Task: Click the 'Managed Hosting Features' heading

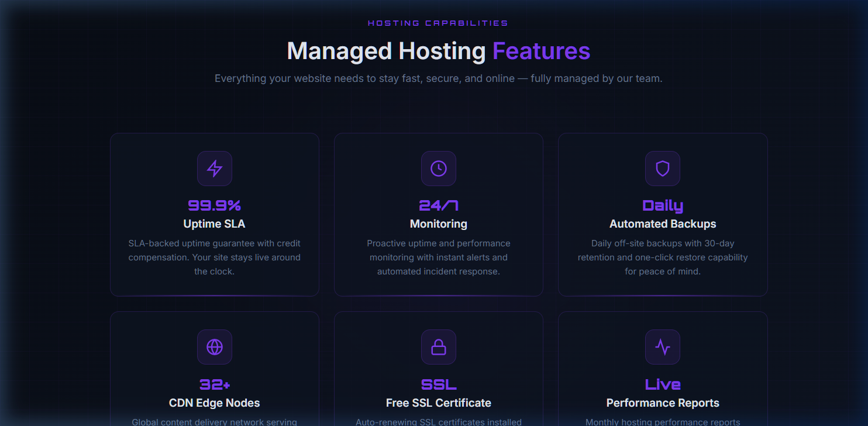Action: click(x=439, y=51)
